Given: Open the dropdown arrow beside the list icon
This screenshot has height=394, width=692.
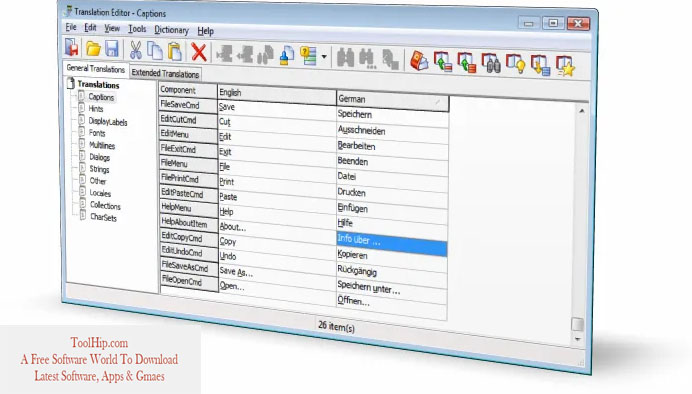Looking at the screenshot, I should (324, 57).
